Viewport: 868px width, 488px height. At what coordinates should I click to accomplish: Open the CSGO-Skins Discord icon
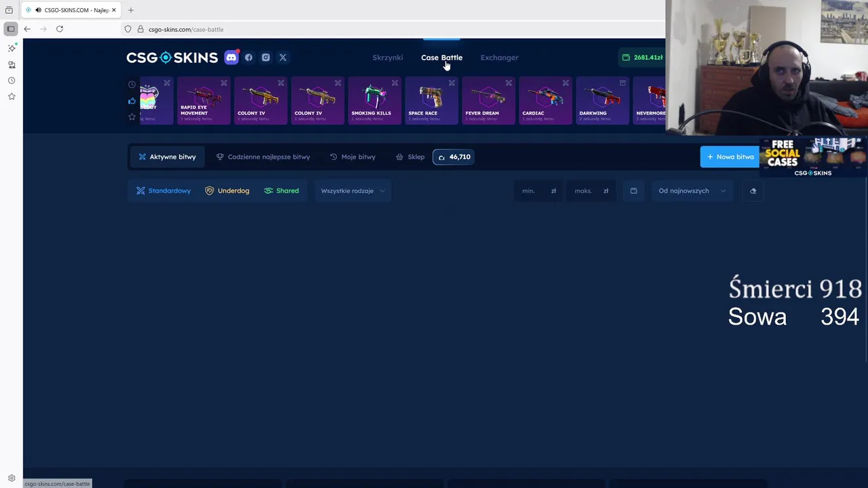[x=231, y=58]
